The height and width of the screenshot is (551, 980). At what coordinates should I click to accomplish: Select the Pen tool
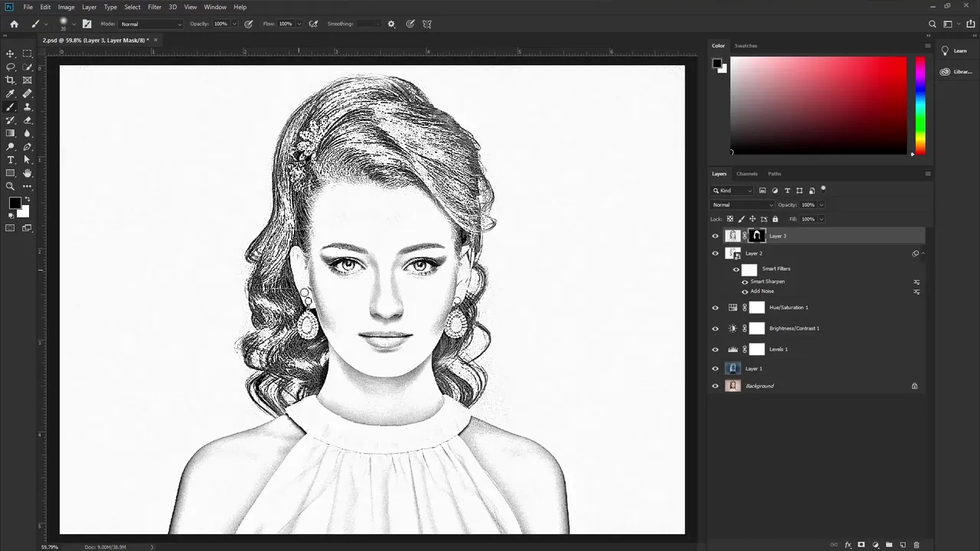click(28, 146)
